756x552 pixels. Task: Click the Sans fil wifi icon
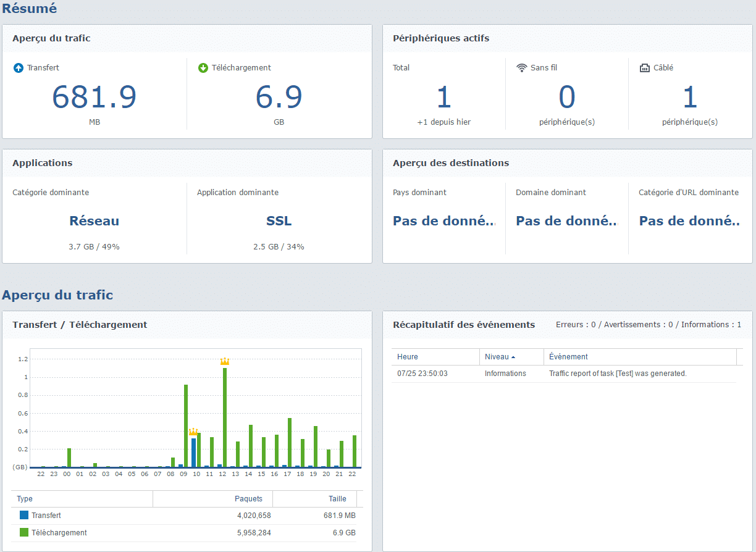coord(521,68)
